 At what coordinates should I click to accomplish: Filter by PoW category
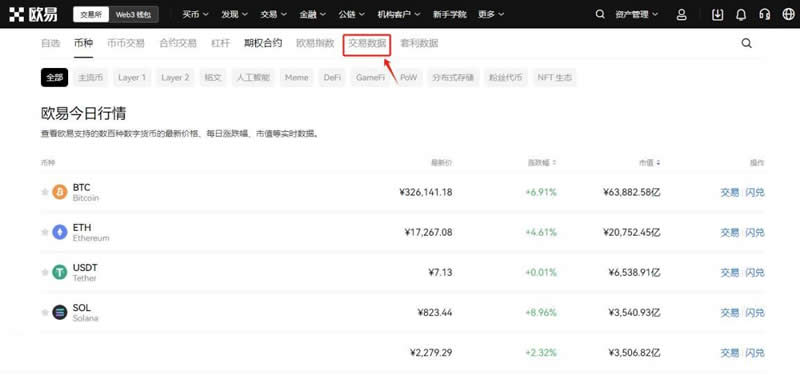coord(409,78)
